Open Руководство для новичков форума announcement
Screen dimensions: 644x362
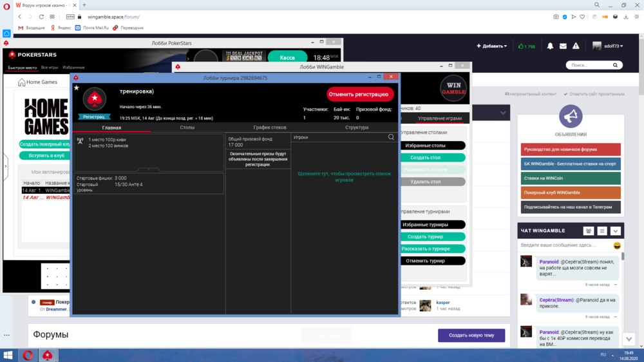(571, 149)
